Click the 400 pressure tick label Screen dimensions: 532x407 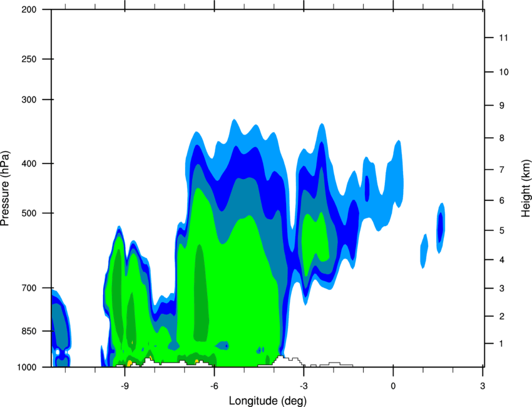click(x=29, y=163)
